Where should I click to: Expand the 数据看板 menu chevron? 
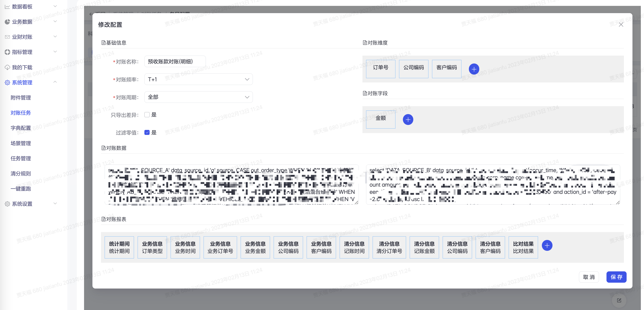tap(55, 6)
